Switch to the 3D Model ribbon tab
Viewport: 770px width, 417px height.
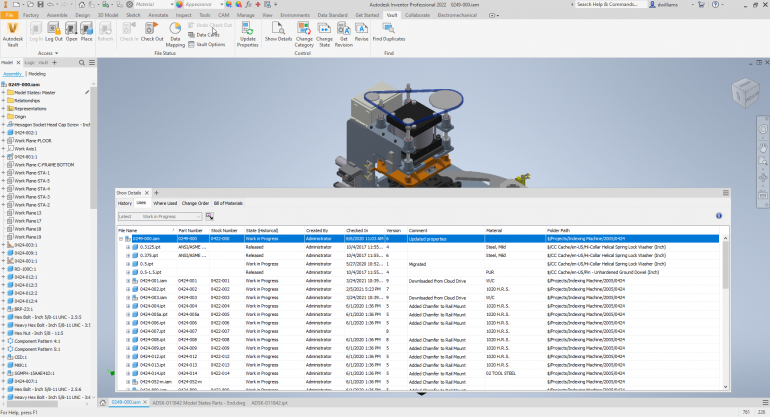tap(108, 15)
